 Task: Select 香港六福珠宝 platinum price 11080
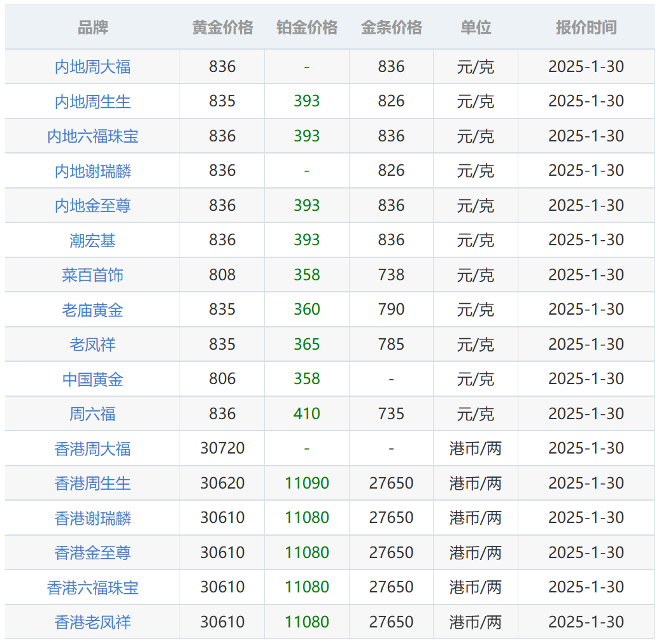[307, 587]
